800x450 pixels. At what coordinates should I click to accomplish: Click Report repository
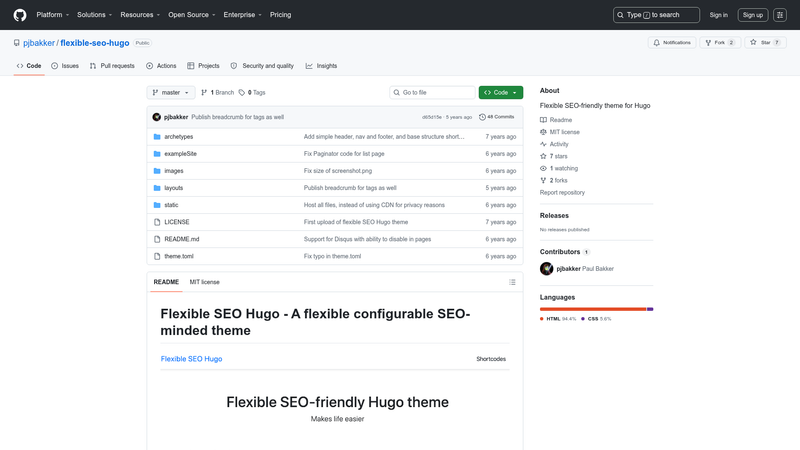[x=562, y=192]
